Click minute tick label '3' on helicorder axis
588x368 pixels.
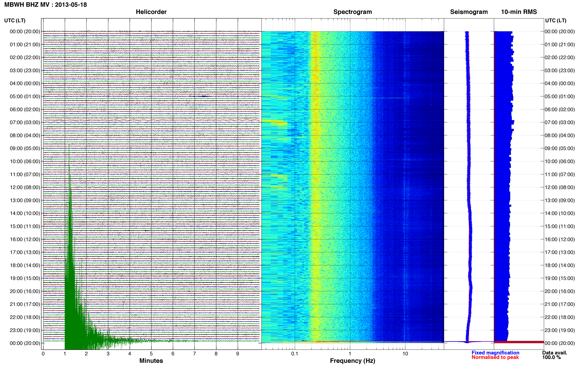click(x=108, y=354)
